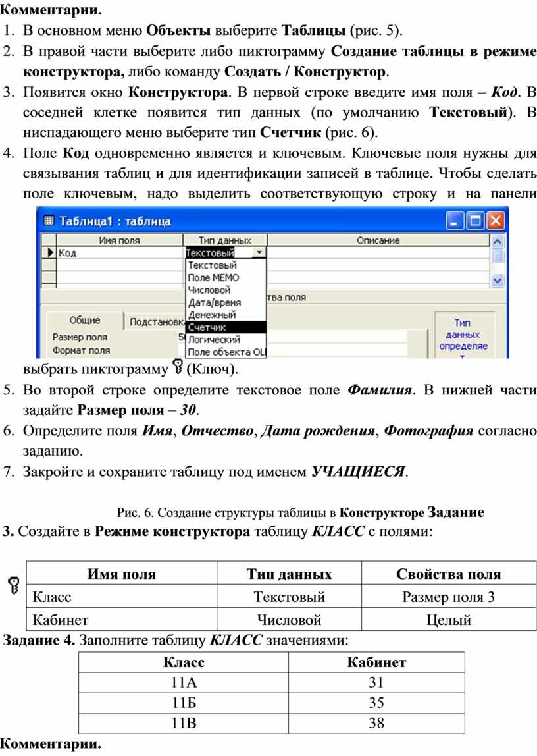Click the 11В cell
Screen dimensions: 537x756
tap(184, 722)
